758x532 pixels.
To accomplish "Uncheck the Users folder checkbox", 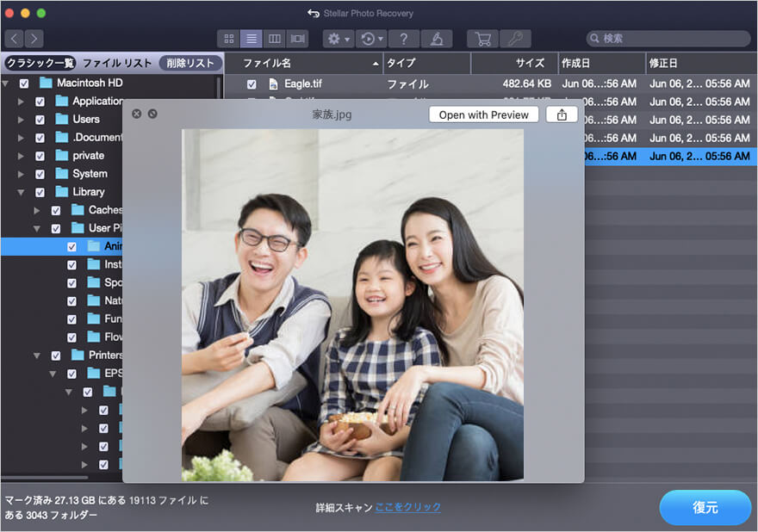I will pyautogui.click(x=40, y=120).
